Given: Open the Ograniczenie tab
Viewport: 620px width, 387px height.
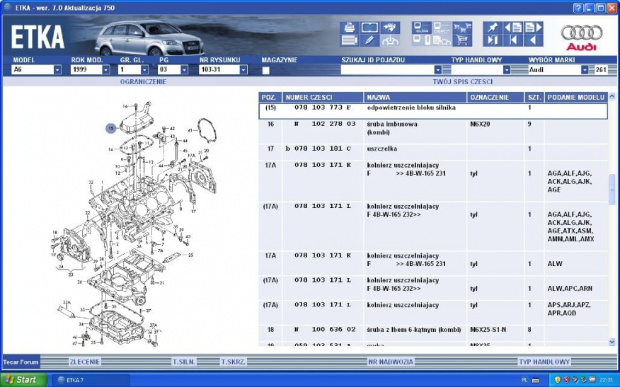Looking at the screenshot, I should pos(143,82).
